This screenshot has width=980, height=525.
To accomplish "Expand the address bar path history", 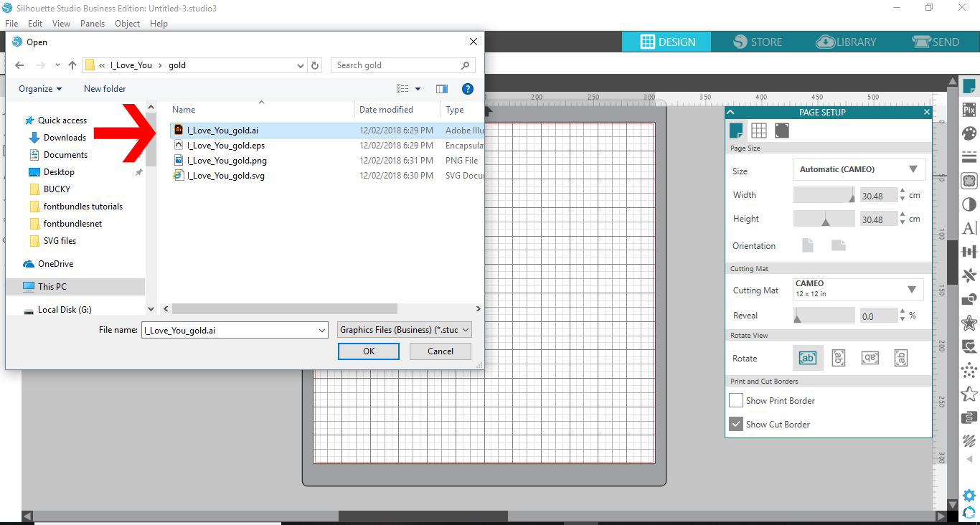I will [x=301, y=65].
